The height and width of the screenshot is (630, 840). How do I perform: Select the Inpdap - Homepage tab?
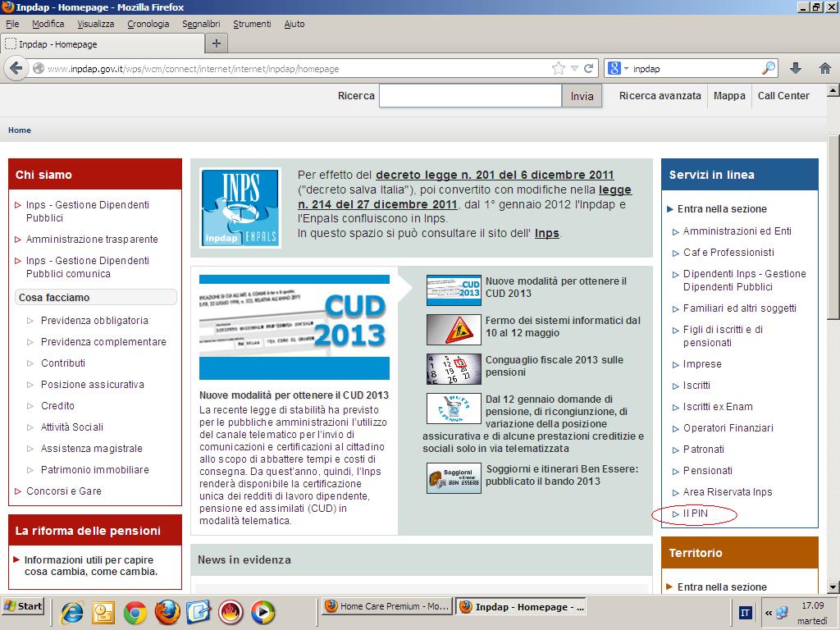(x=102, y=44)
